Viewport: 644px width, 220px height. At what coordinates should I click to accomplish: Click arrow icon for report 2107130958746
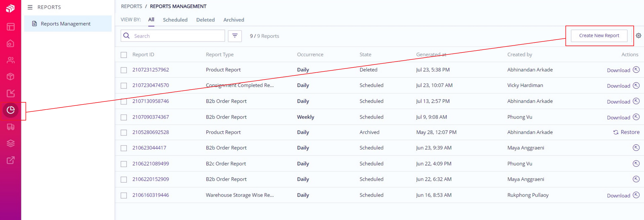pos(636,101)
